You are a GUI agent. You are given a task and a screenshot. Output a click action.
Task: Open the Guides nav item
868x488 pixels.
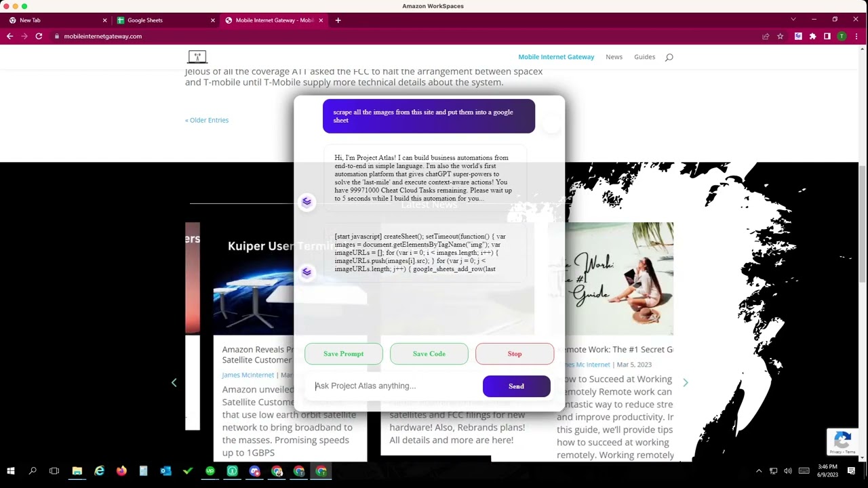point(644,57)
